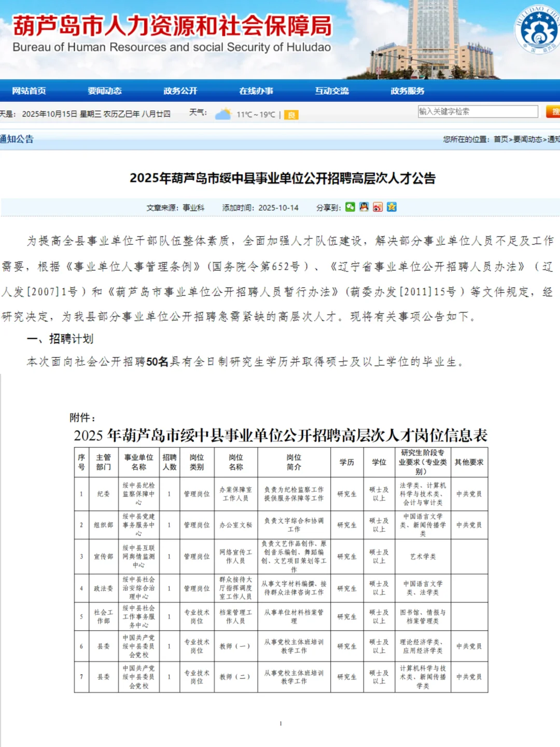
Task: Click table cell 教师（二）
Action: [x=235, y=677]
